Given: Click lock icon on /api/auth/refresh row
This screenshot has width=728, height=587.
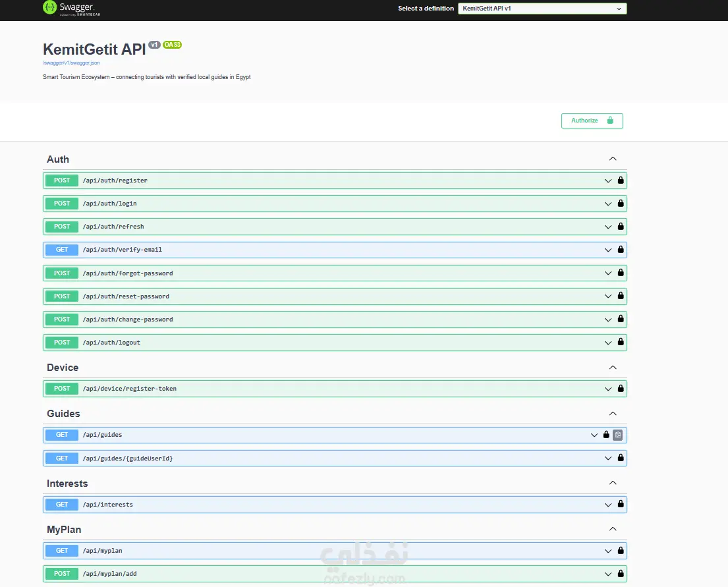Looking at the screenshot, I should 621,226.
